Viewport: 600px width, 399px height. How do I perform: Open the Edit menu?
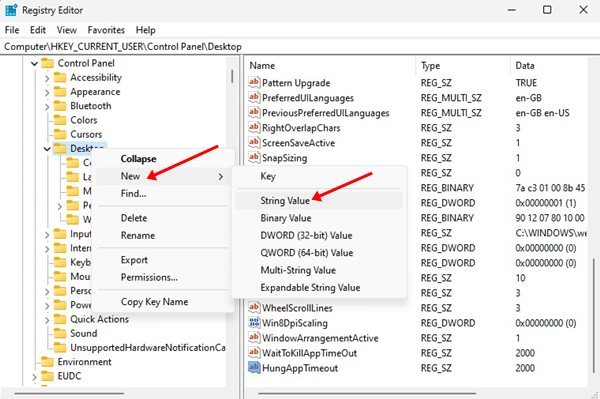click(x=38, y=30)
